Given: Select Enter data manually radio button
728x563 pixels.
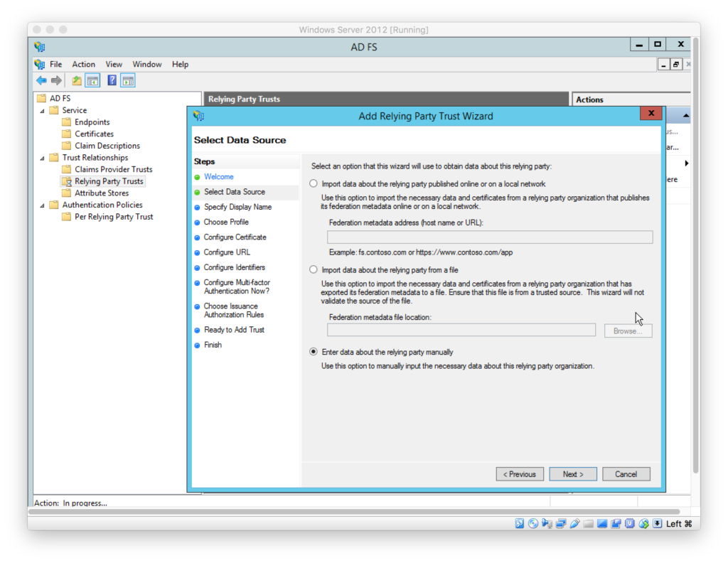Looking at the screenshot, I should point(314,352).
